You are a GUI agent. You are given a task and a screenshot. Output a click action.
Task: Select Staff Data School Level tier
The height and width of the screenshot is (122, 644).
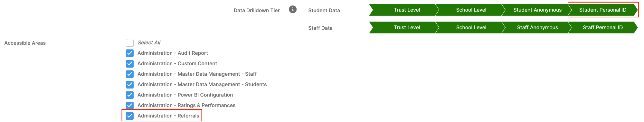[471, 28]
